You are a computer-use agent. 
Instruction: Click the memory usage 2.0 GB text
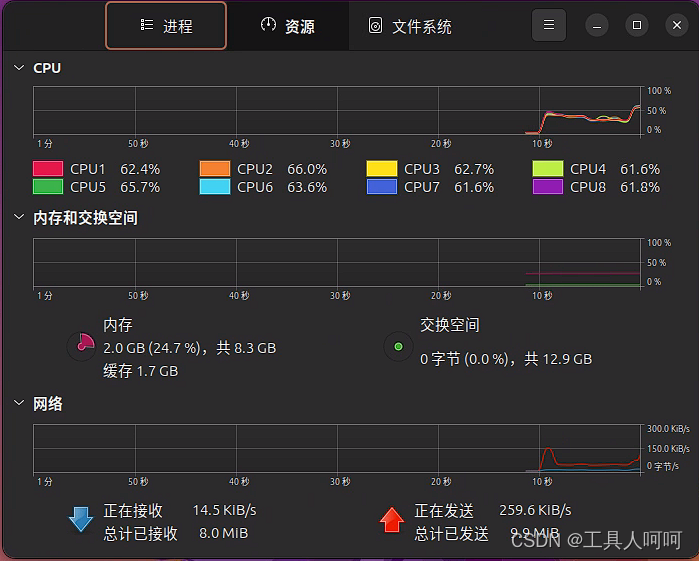tap(189, 348)
